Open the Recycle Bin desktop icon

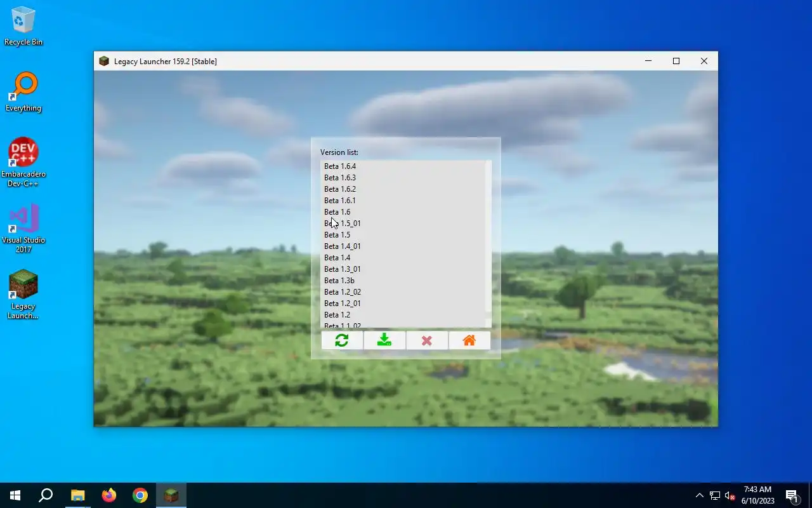23,27
